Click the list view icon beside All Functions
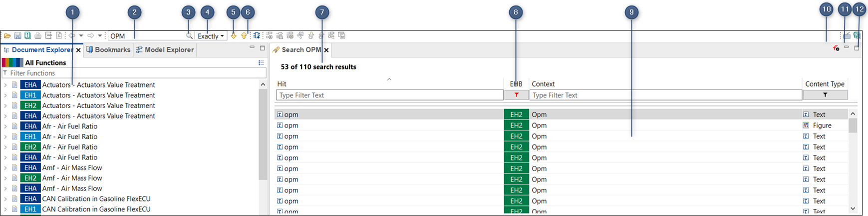Viewport: 868px width, 216px height. [261, 62]
